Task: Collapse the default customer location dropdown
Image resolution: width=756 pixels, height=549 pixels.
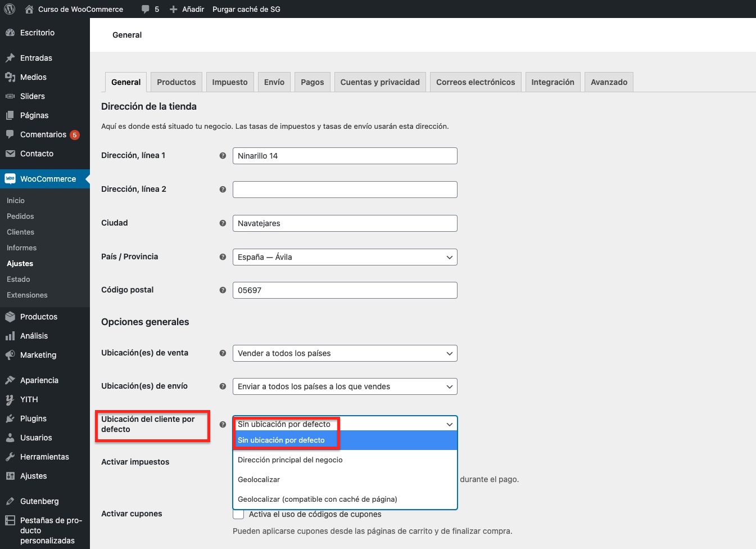Action: coord(345,424)
